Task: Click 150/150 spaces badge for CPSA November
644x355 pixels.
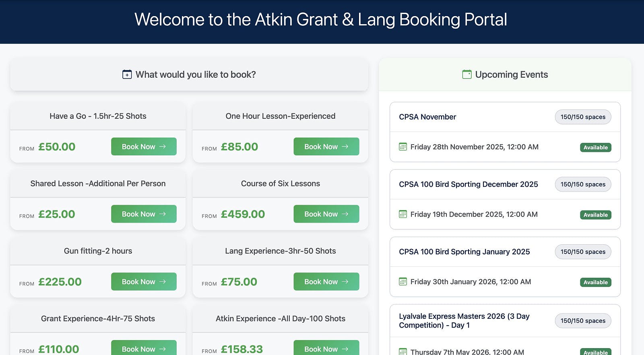Action: (583, 117)
